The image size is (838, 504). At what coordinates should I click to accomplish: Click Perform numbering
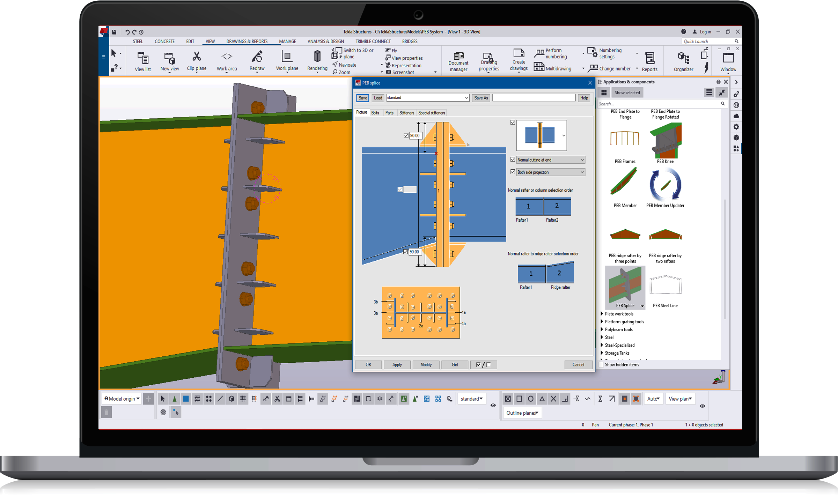551,53
